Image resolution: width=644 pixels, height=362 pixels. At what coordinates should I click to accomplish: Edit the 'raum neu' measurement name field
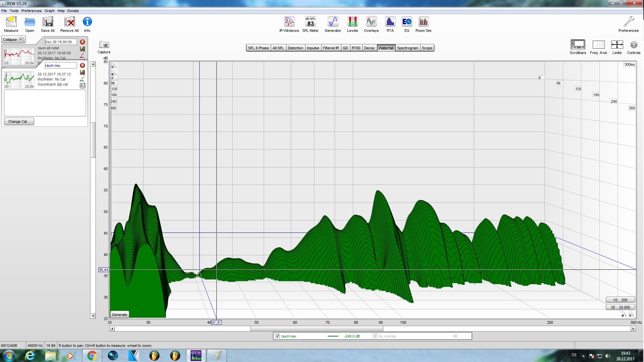(x=61, y=65)
